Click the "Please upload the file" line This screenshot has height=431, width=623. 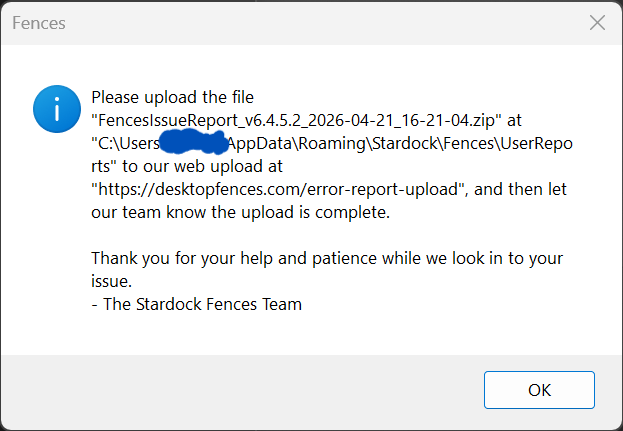(173, 98)
